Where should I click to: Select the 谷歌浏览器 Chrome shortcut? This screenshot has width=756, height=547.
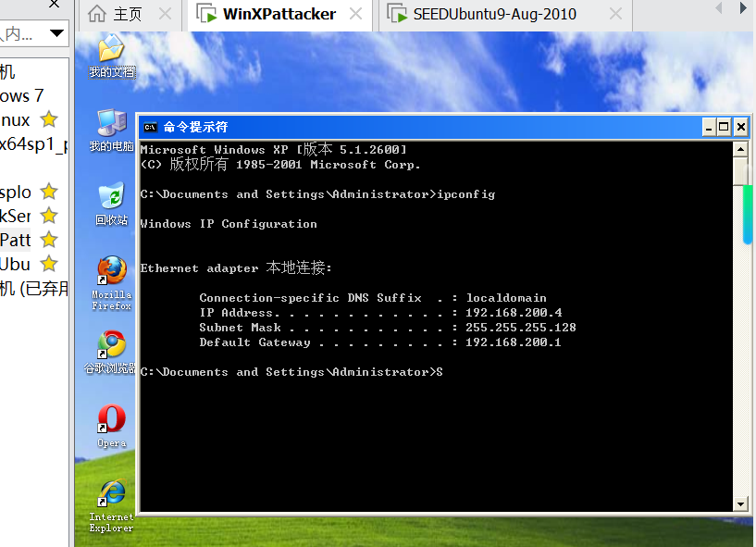(x=110, y=352)
